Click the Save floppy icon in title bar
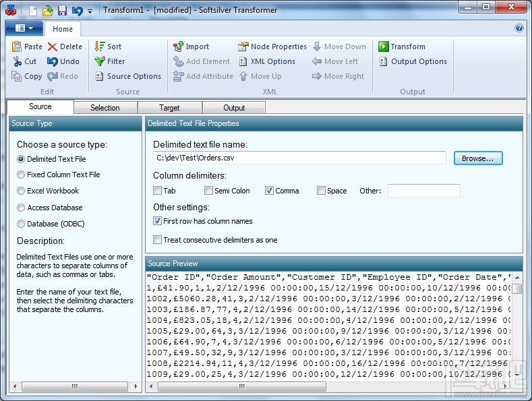The width and height of the screenshot is (532, 401). tap(63, 11)
